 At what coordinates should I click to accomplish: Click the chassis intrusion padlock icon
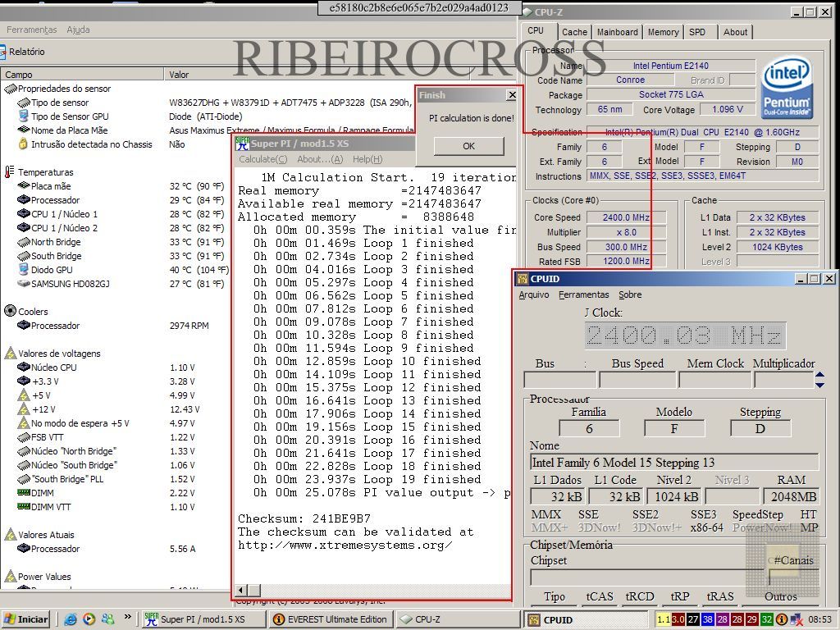(23, 144)
